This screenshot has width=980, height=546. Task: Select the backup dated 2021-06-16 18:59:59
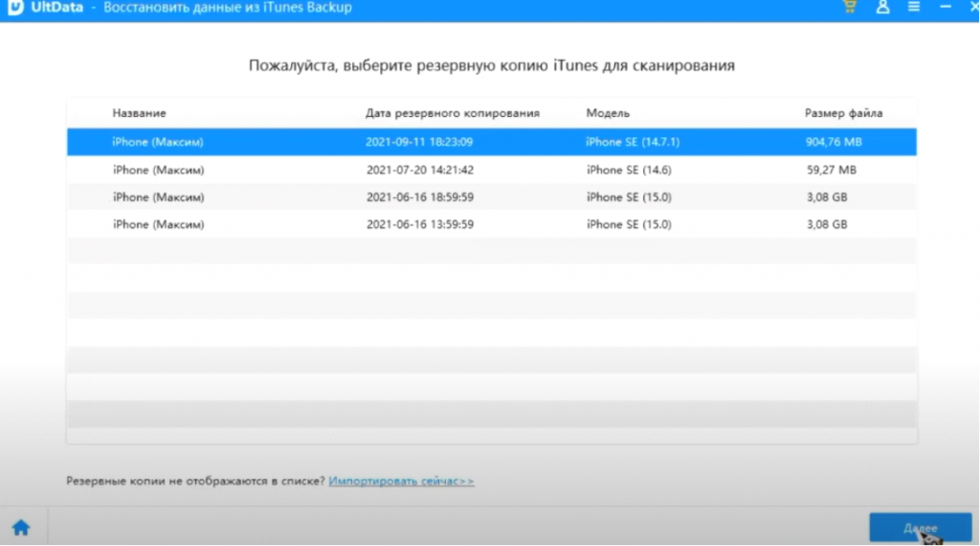[492, 197]
